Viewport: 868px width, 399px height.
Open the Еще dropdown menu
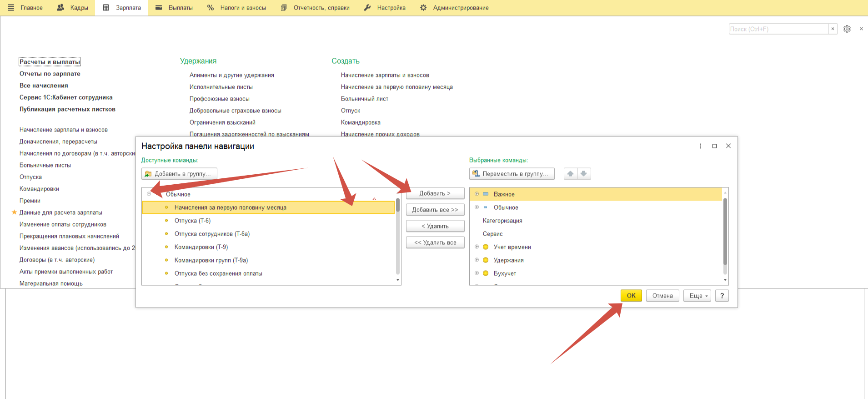697,296
